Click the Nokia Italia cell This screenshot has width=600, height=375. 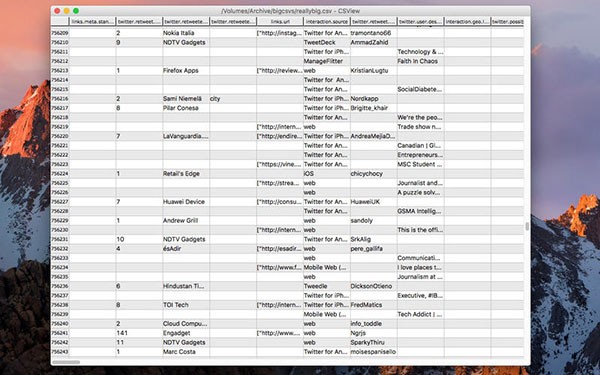pyautogui.click(x=186, y=33)
